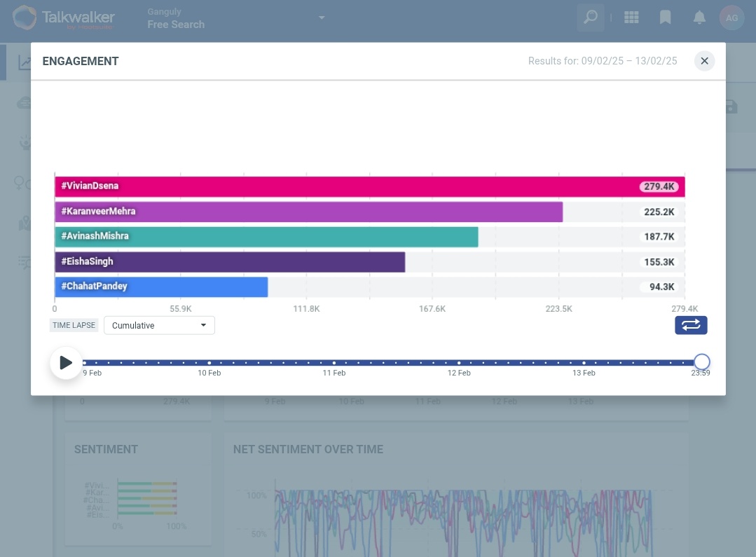The image size is (756, 557).
Task: Open the notifications bell
Action: tap(699, 18)
